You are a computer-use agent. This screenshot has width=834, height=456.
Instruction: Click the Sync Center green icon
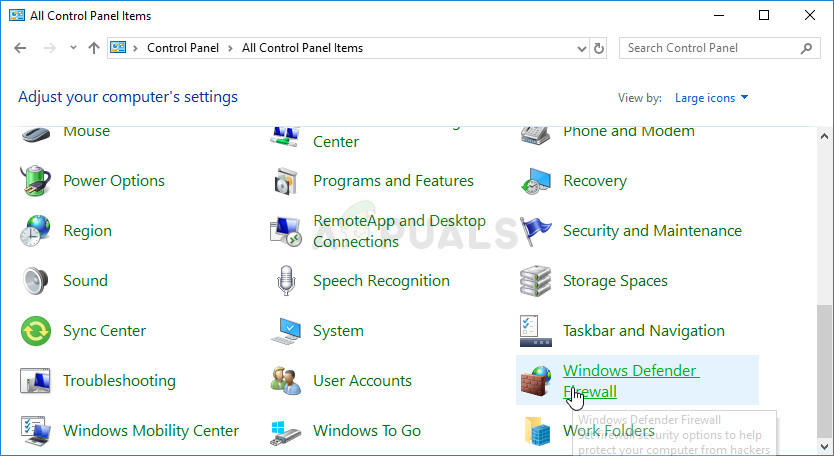pyautogui.click(x=36, y=331)
